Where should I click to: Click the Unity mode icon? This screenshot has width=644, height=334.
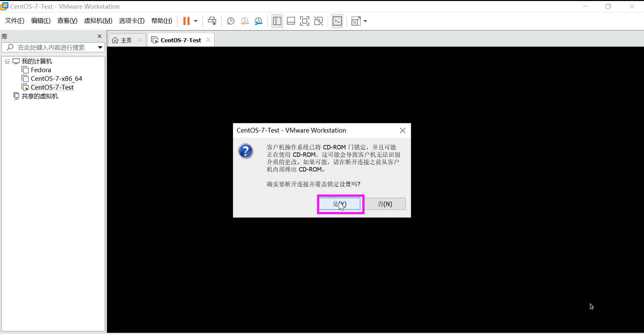click(318, 21)
